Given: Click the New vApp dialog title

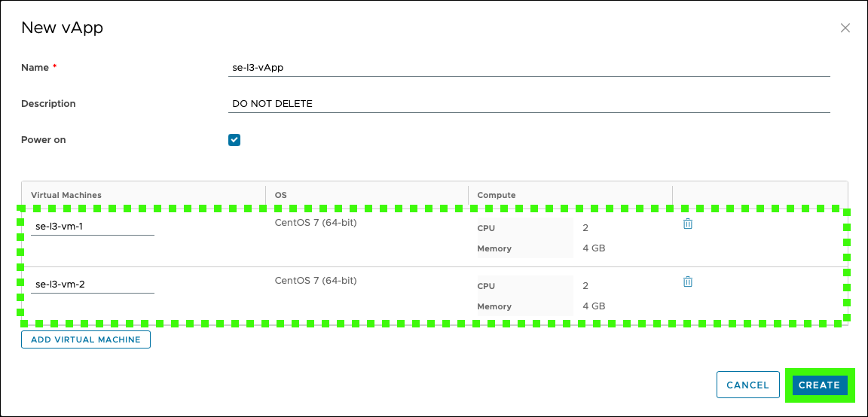Looking at the screenshot, I should pos(62,28).
